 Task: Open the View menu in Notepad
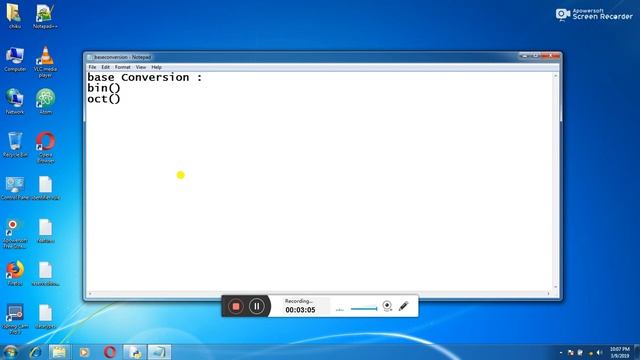141,67
